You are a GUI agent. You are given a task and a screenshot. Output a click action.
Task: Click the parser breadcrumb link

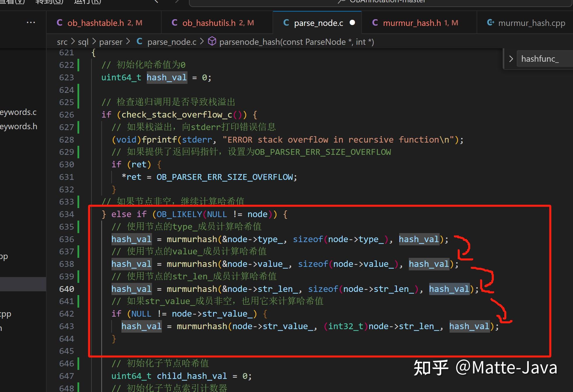click(x=111, y=42)
